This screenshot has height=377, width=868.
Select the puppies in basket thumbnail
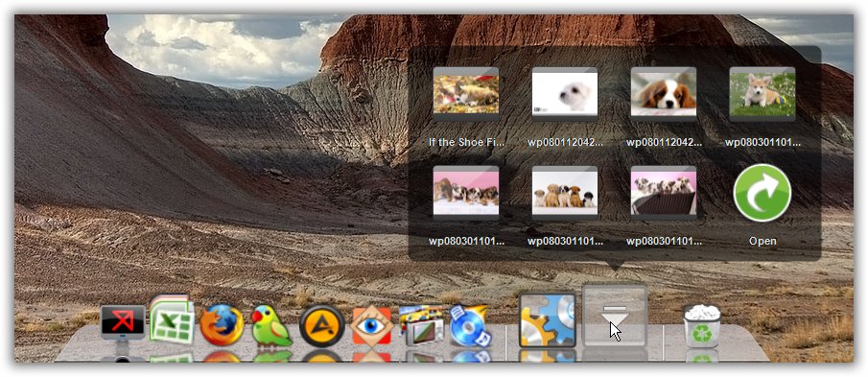click(664, 193)
